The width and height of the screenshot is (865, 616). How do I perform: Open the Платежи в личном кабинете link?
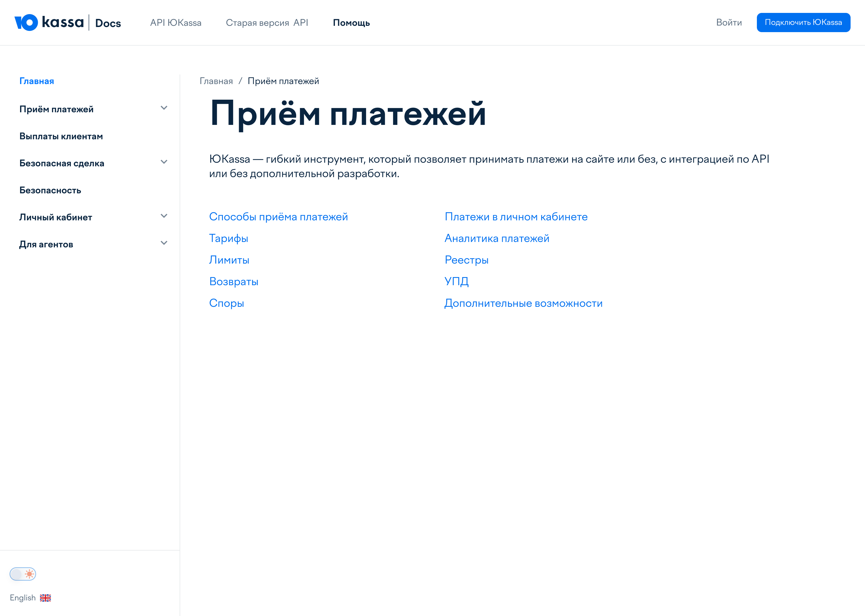(x=516, y=216)
